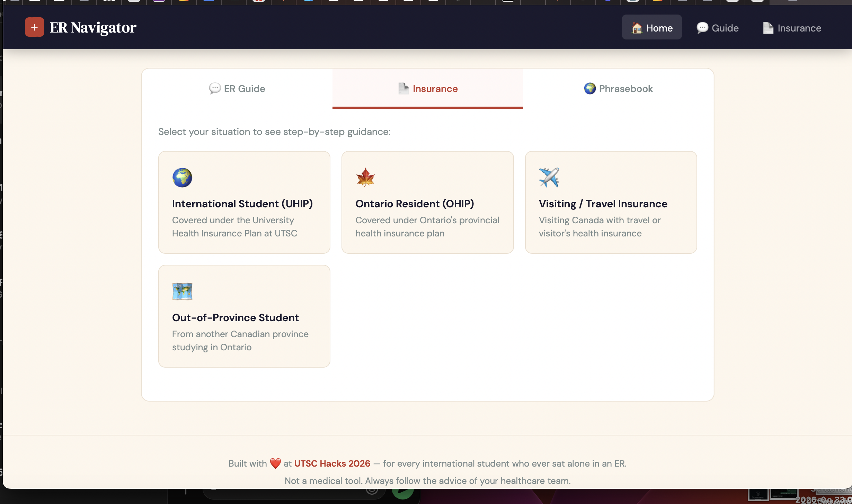Click the airplane icon on Visiting card
Image resolution: width=852 pixels, height=504 pixels.
point(549,177)
